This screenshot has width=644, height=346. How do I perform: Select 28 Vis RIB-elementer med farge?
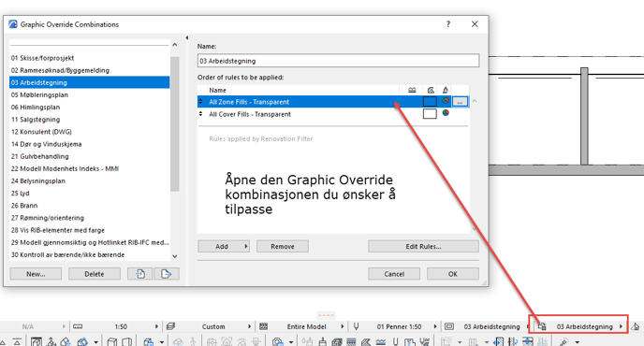point(90,230)
